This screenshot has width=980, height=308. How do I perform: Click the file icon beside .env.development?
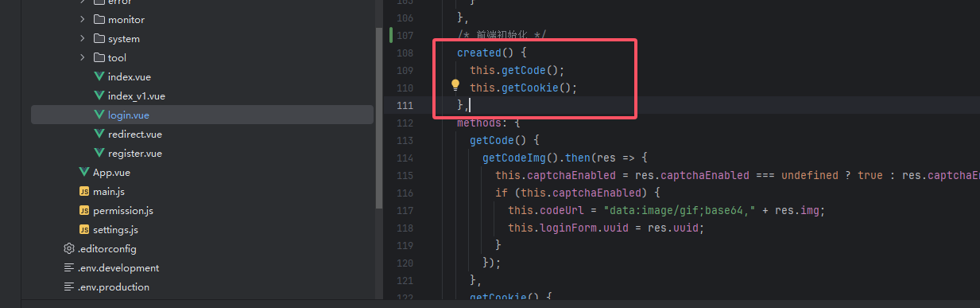[x=69, y=267]
